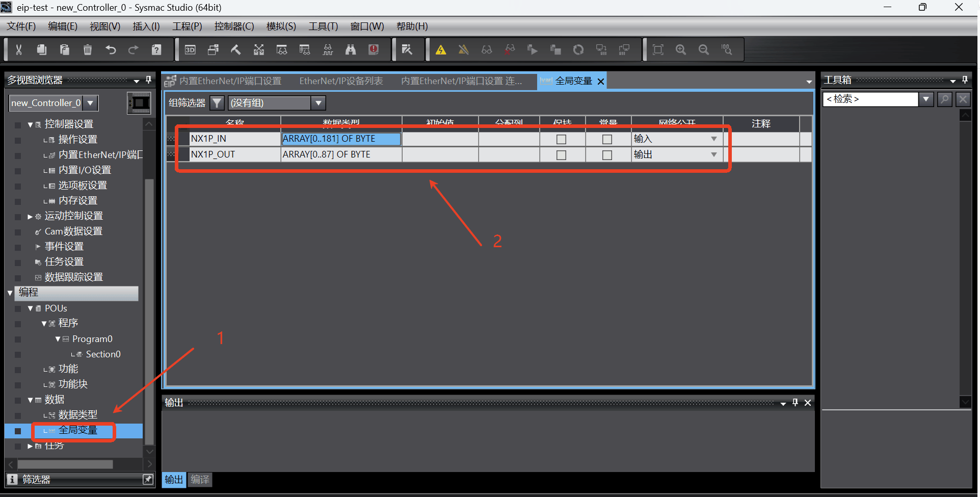Click the Cut scissors toolbar icon
This screenshot has width=980, height=497.
19,49
